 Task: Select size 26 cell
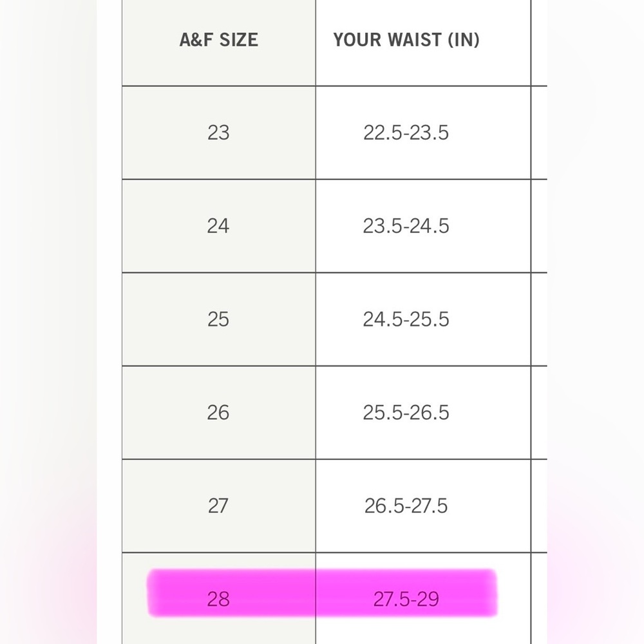tap(218, 413)
